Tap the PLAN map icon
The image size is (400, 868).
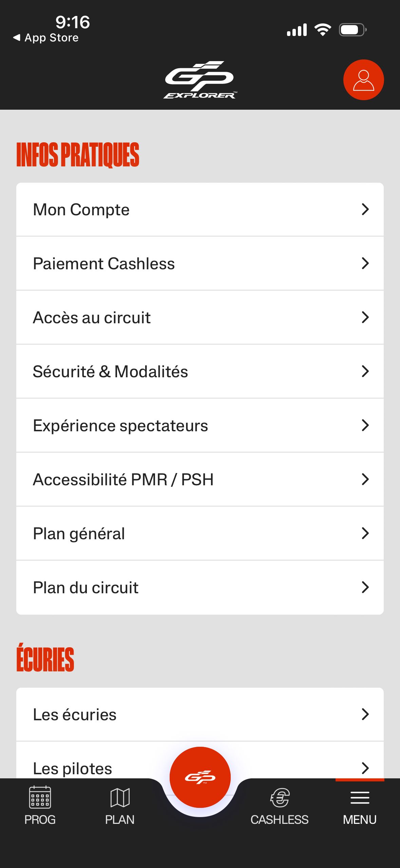(120, 797)
